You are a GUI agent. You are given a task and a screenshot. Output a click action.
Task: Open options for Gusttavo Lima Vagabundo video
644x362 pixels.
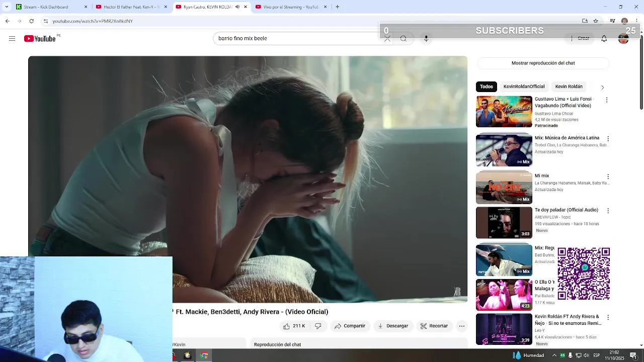pos(607,100)
